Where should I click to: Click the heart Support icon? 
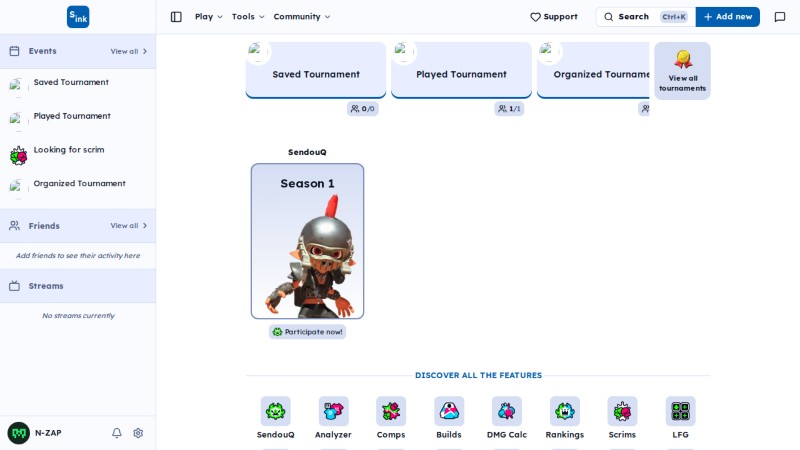[x=535, y=17]
